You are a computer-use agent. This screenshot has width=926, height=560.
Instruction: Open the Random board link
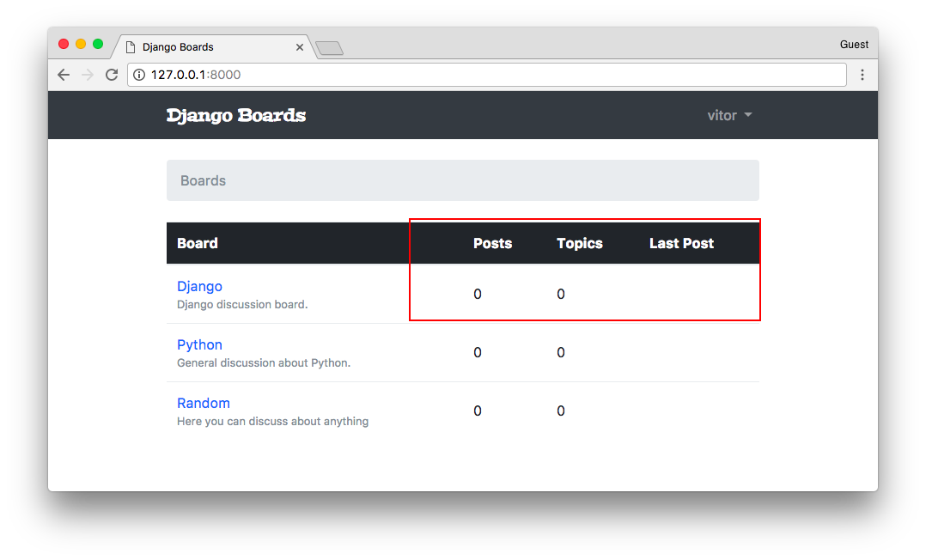click(x=204, y=403)
